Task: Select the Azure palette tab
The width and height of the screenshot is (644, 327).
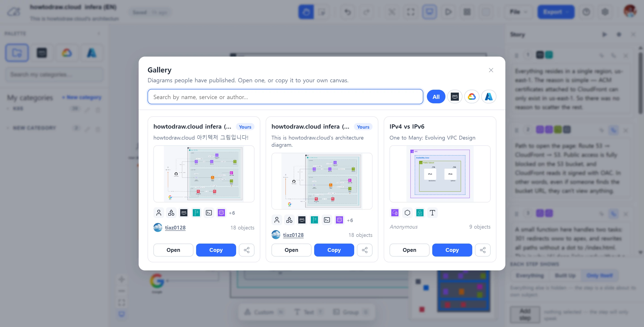Action: point(91,53)
